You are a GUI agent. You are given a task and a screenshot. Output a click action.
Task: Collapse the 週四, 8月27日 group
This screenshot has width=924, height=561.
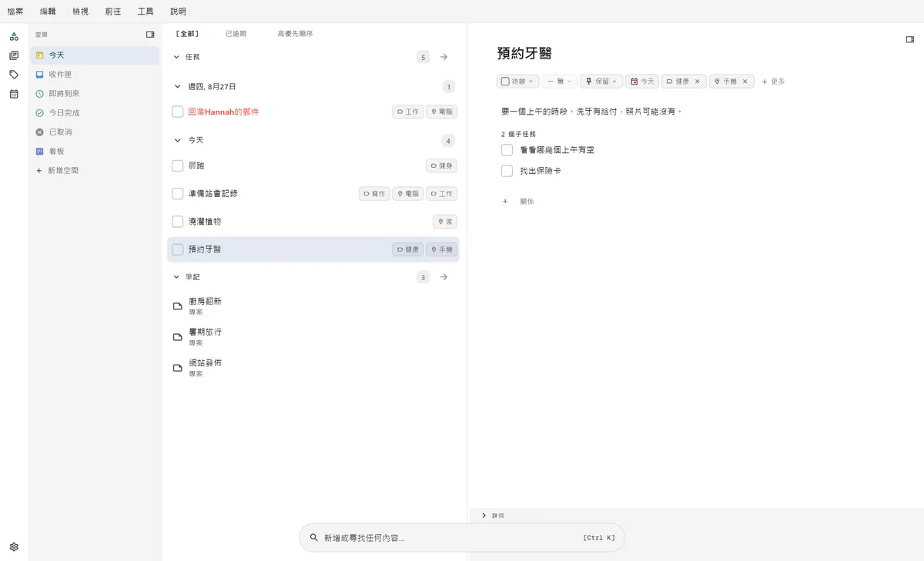point(176,87)
